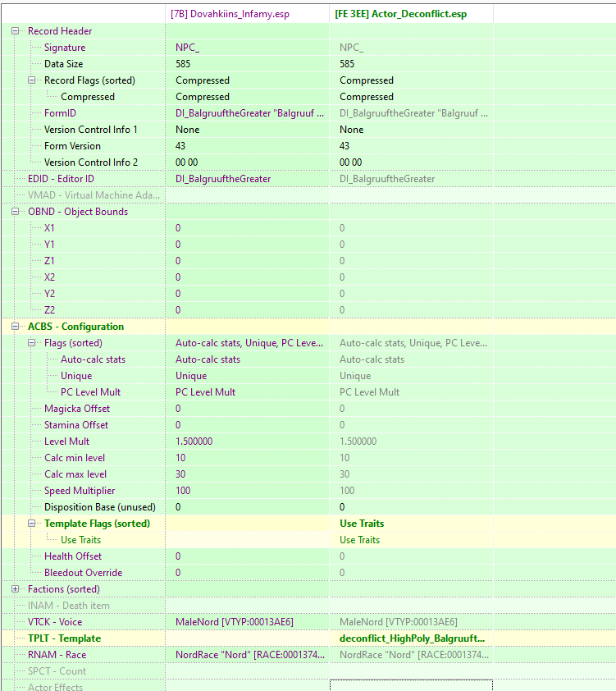616x691 pixels.
Task: Select the Dovahkiins_Infamy.esp column header
Action: [x=247, y=14]
